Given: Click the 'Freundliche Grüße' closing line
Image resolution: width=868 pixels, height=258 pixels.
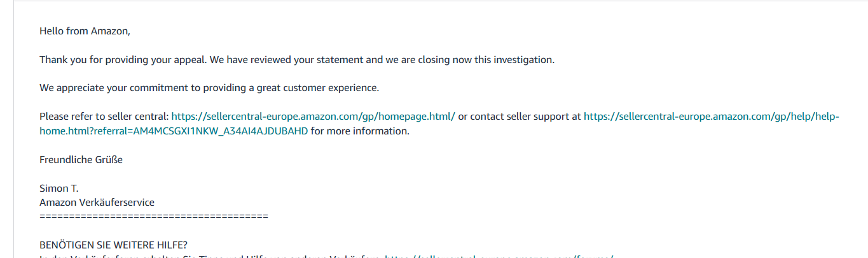Looking at the screenshot, I should coord(81,160).
